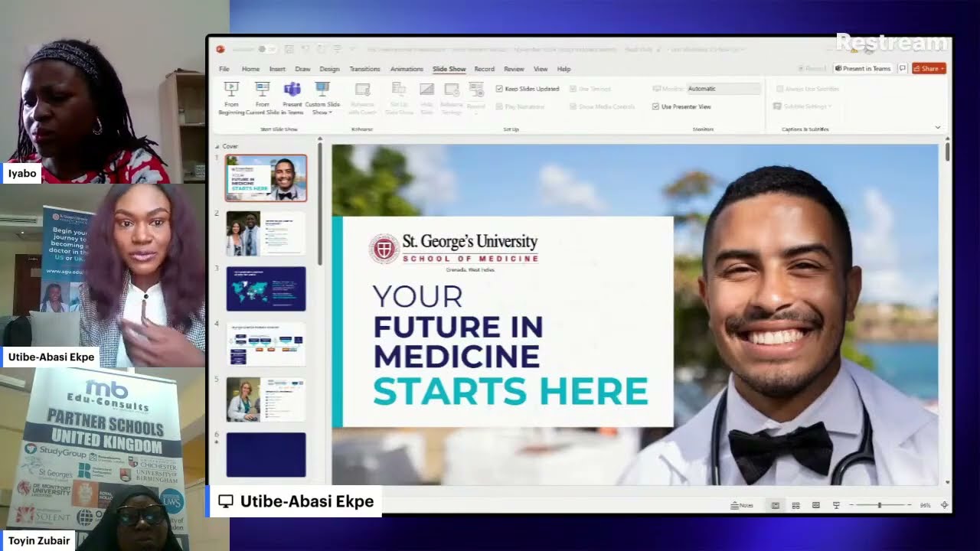Select slide 4 thumbnail
This screenshot has width=980, height=551.
[266, 344]
